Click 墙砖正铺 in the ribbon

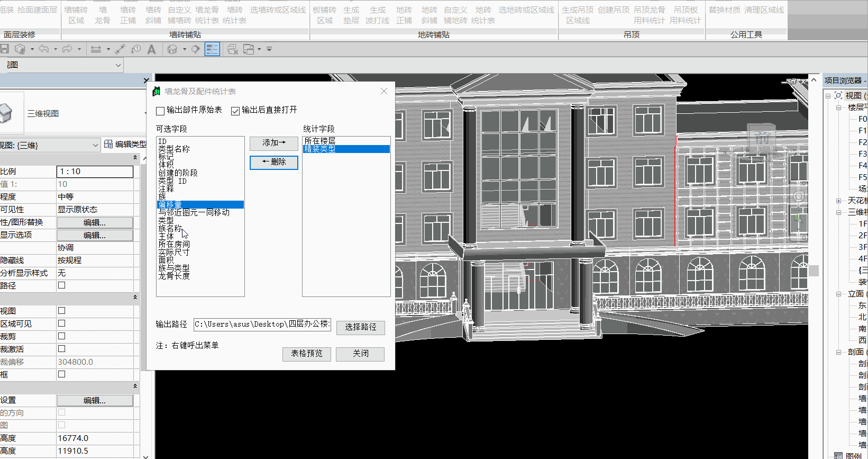(128, 15)
